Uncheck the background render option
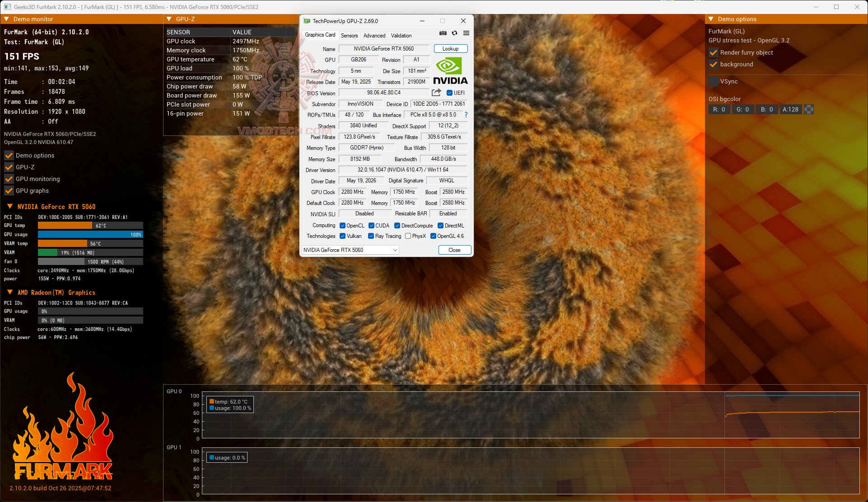This screenshot has height=502, width=868. coord(714,64)
